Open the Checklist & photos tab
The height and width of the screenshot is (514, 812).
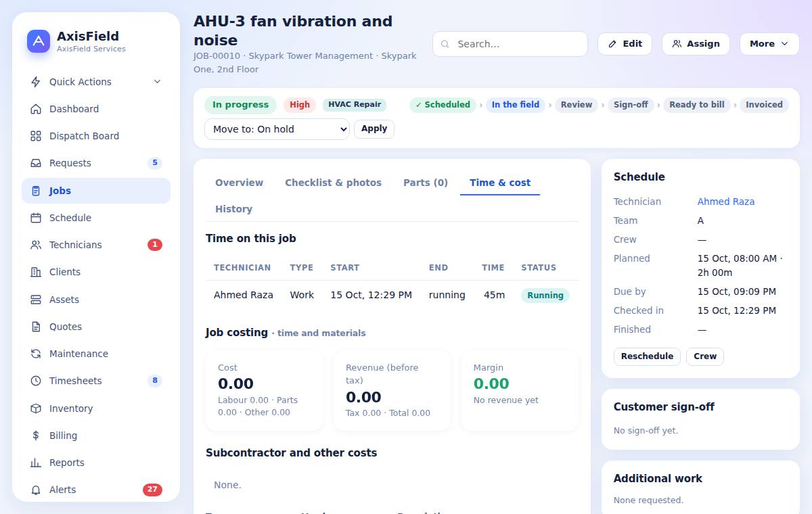click(x=333, y=183)
